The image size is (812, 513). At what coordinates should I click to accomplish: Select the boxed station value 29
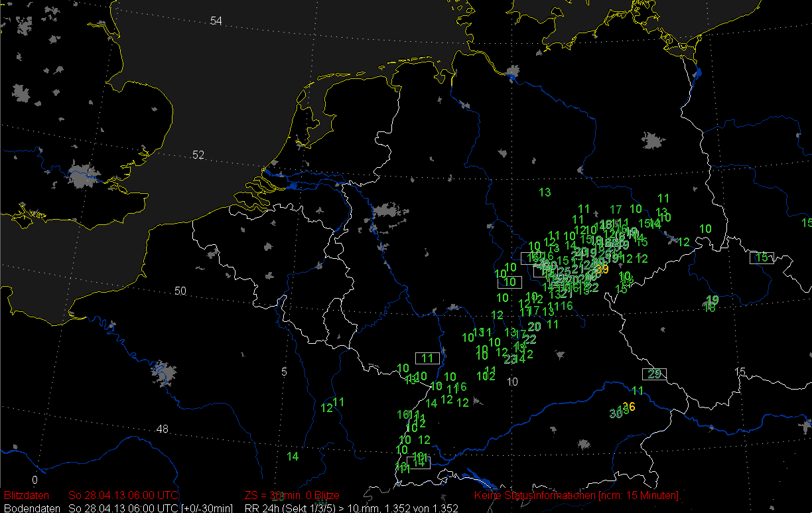(654, 374)
